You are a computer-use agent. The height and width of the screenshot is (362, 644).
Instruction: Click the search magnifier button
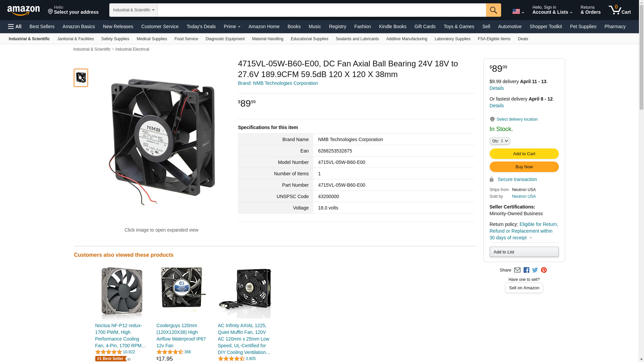493,10
